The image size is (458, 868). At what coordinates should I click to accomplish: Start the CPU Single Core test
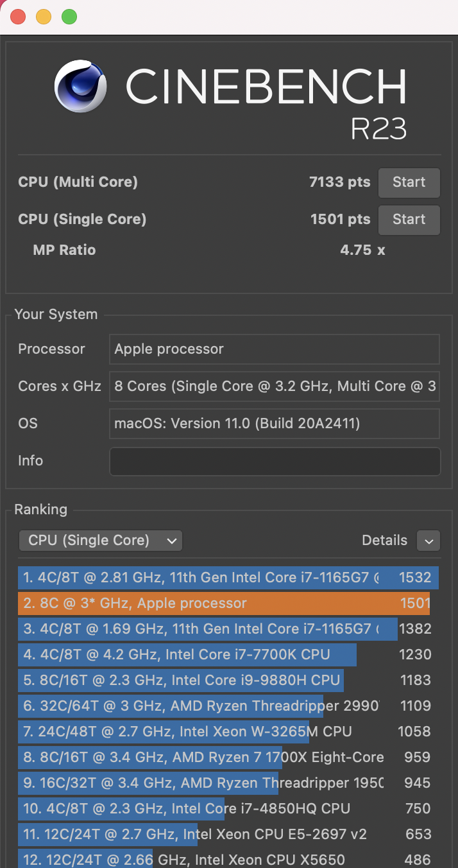(409, 220)
